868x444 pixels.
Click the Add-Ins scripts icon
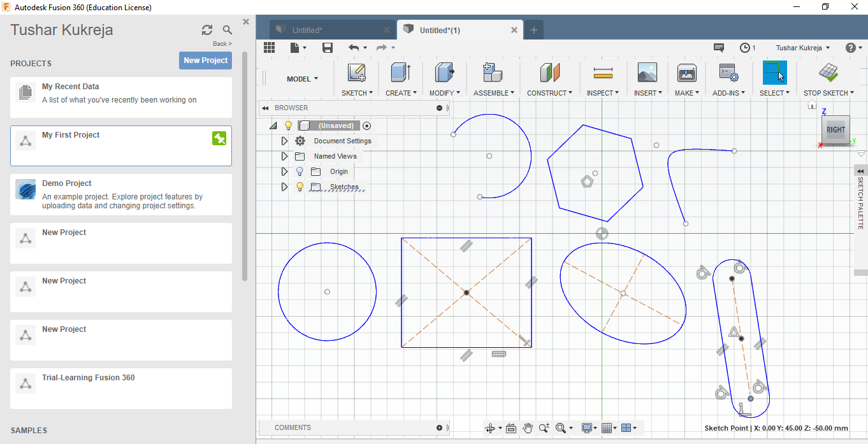click(x=728, y=73)
